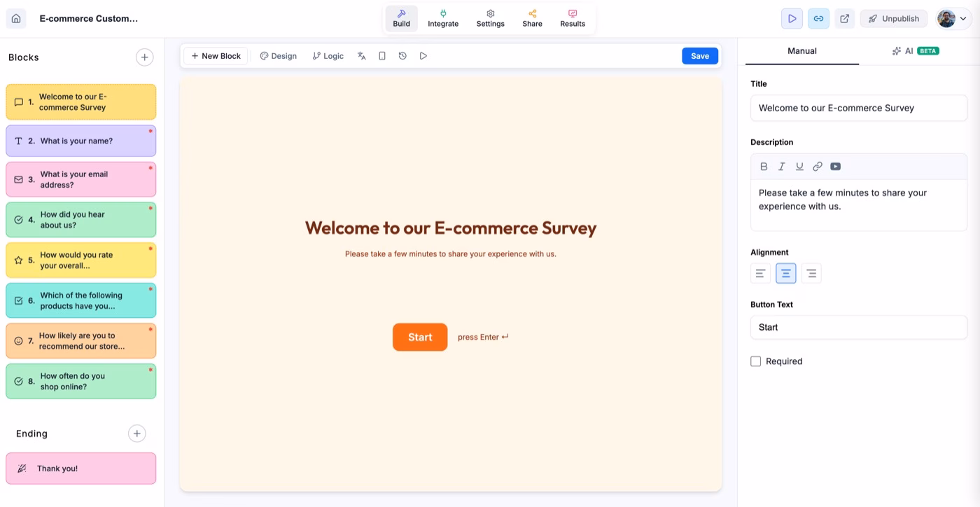Click the preview play icon in top bar
980x507 pixels.
[x=792, y=19]
